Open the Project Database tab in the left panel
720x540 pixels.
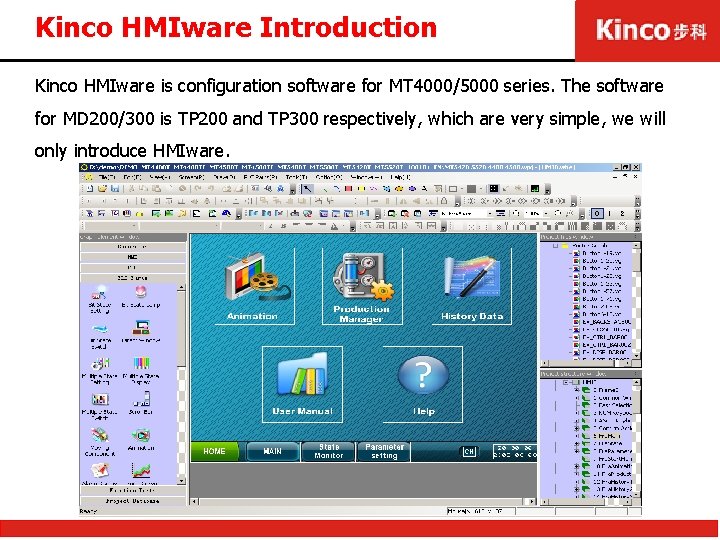133,501
